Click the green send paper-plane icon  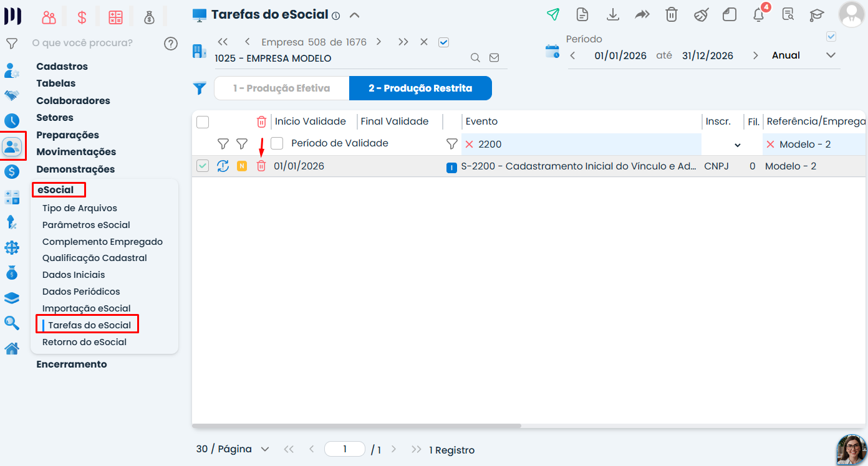[552, 15]
